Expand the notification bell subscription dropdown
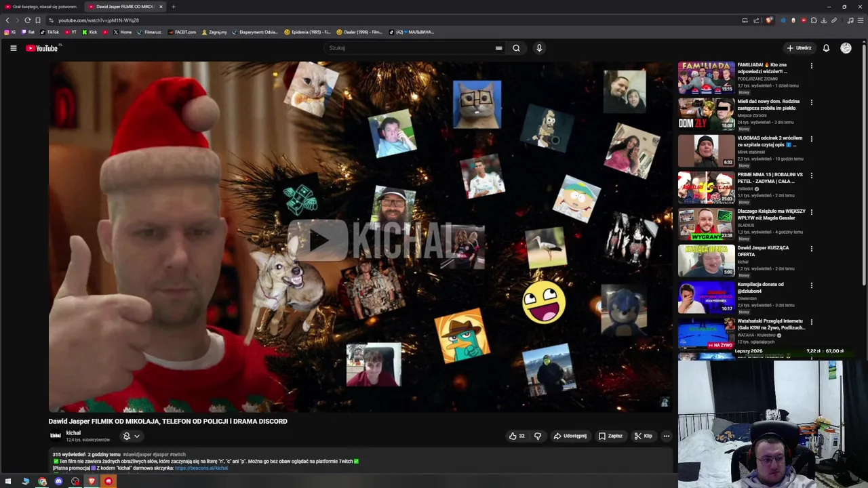Image resolution: width=868 pixels, height=488 pixels. click(x=131, y=436)
